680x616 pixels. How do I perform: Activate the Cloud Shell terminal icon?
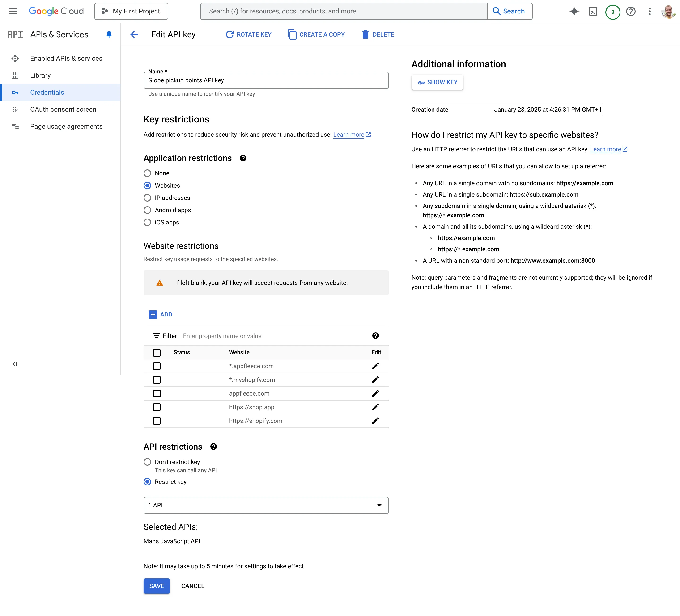593,12
